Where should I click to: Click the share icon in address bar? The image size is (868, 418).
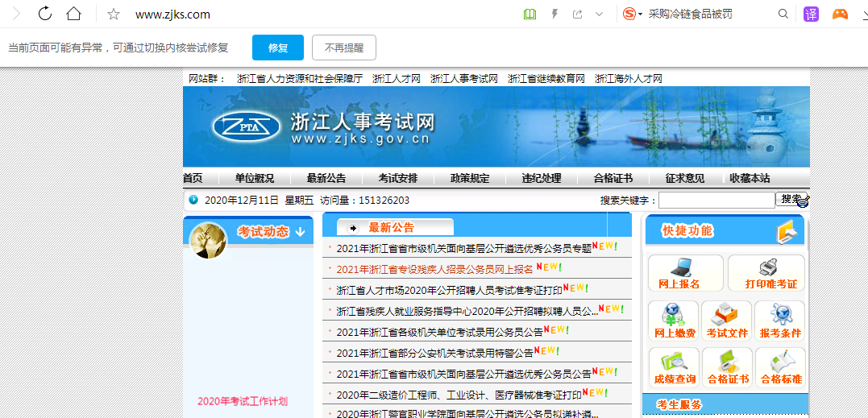point(577,14)
